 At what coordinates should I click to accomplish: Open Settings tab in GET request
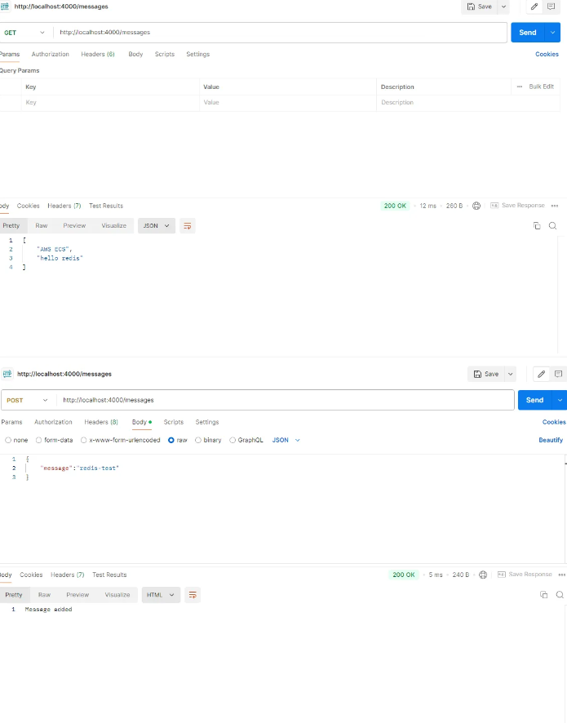coord(198,55)
